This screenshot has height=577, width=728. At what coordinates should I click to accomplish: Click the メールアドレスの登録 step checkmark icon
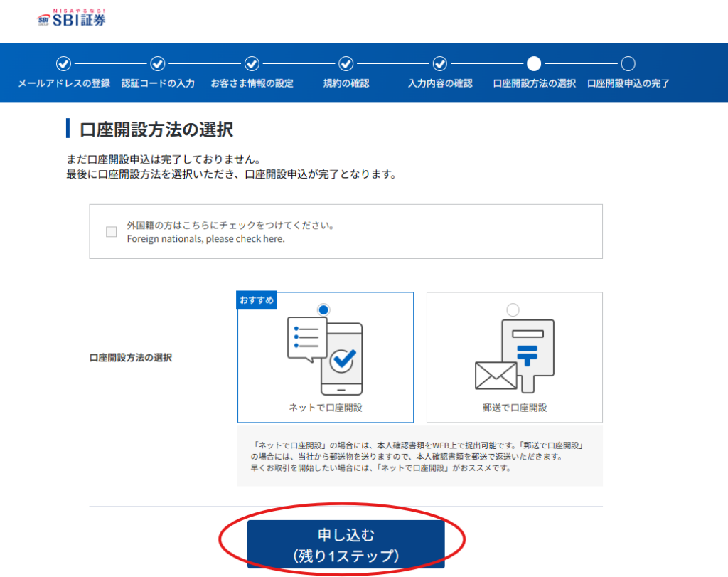(x=63, y=64)
